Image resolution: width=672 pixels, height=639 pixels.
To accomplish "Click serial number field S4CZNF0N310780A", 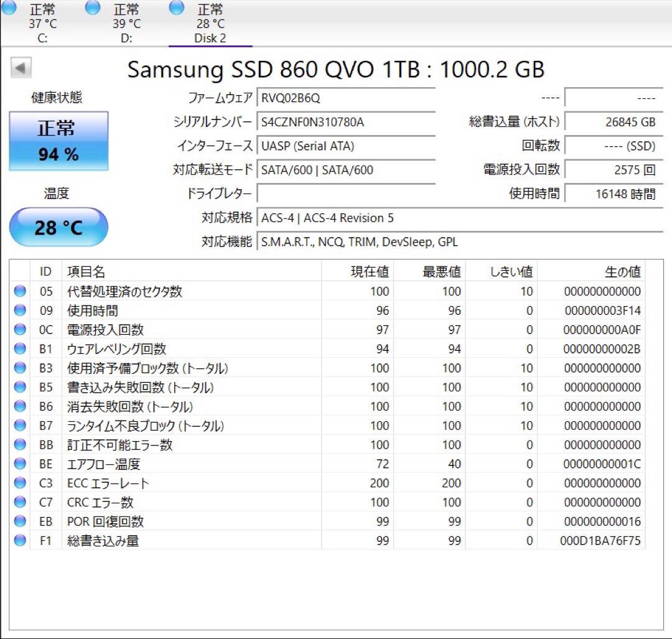I will [x=347, y=122].
